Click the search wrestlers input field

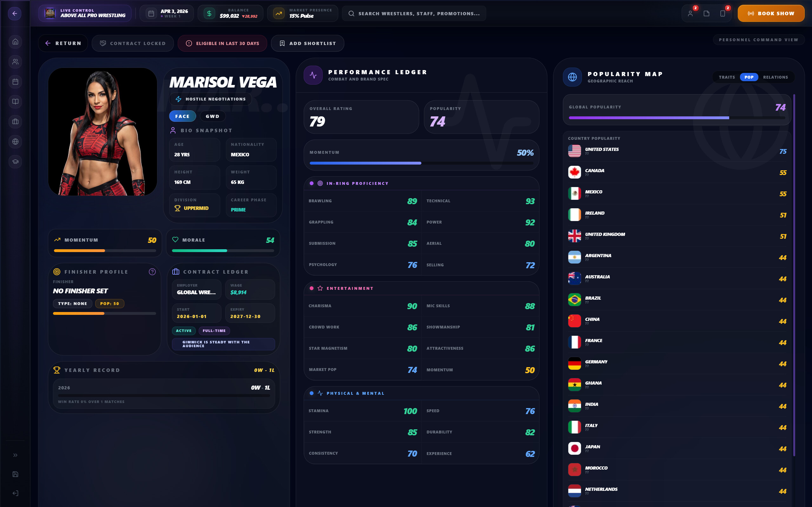pyautogui.click(x=414, y=13)
